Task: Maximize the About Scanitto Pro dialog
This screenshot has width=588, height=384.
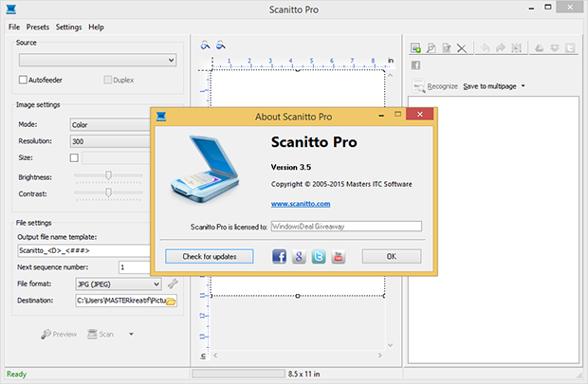Action: point(398,114)
